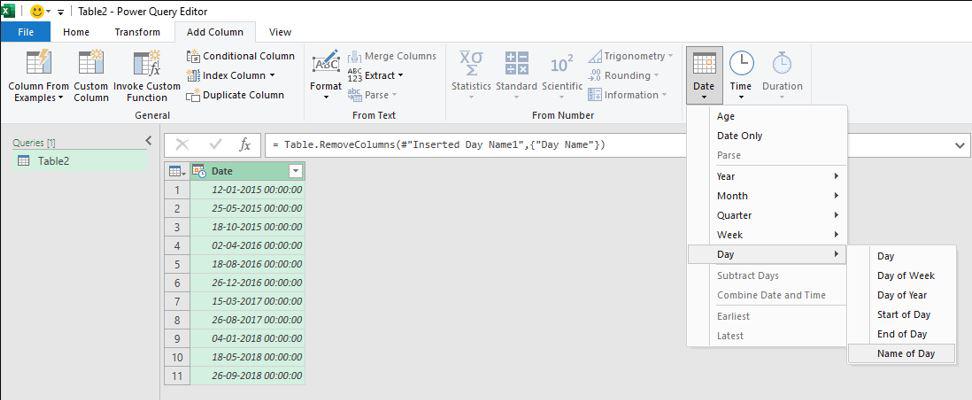Viewport: 972px width, 400px height.
Task: Select End of Day option
Action: (x=902, y=334)
